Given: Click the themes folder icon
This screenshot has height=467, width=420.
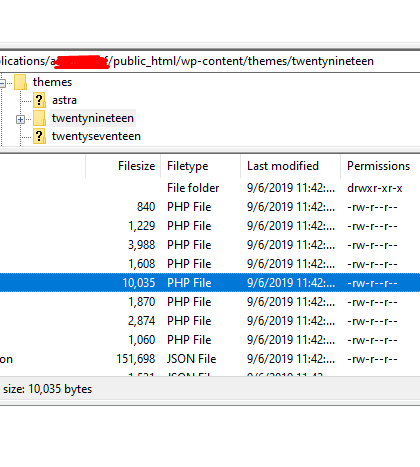Looking at the screenshot, I should click(20, 82).
